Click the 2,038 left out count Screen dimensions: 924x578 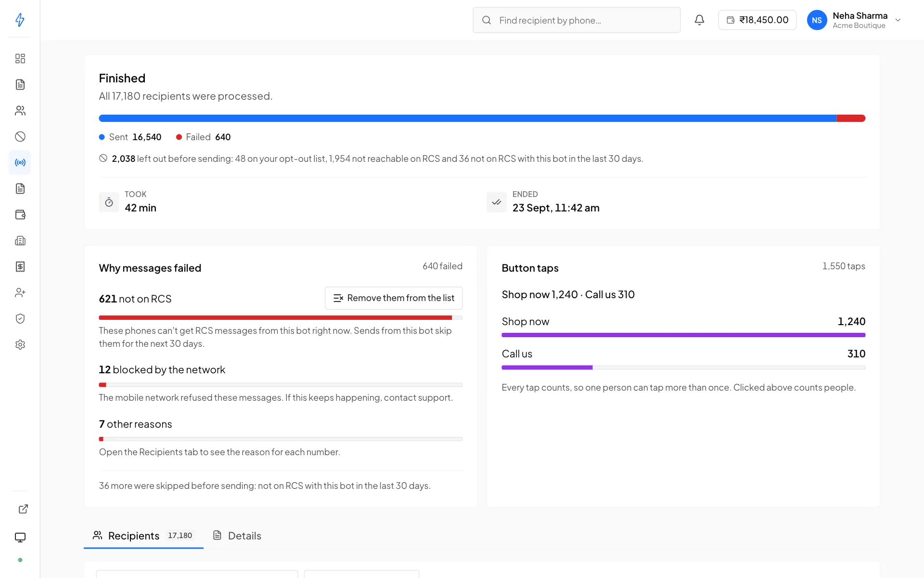123,159
